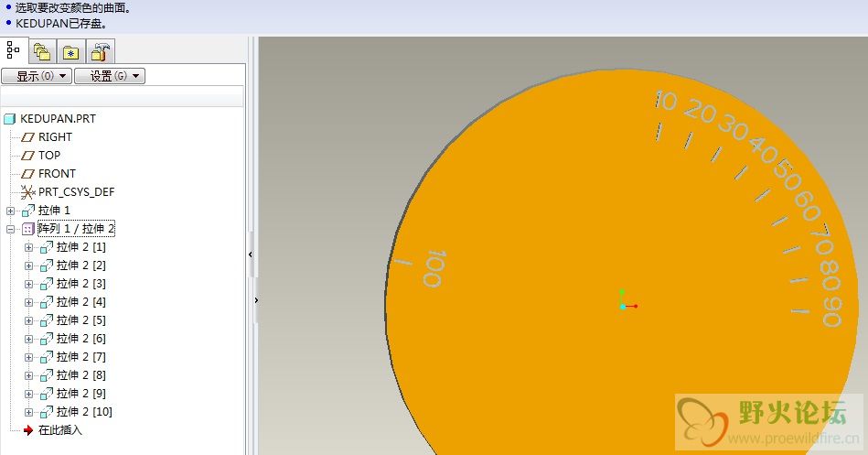868x455 pixels.
Task: Click the pattern icon of 阵列 1
Action: (27, 228)
